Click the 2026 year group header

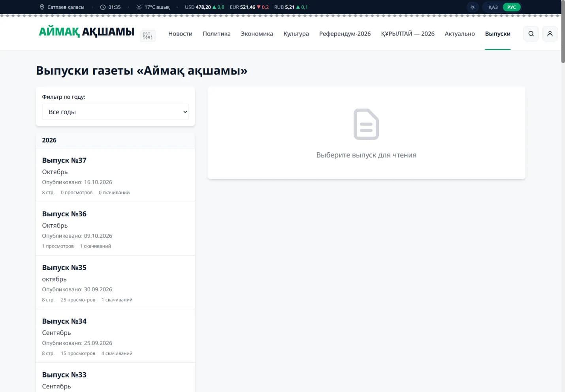click(x=115, y=140)
